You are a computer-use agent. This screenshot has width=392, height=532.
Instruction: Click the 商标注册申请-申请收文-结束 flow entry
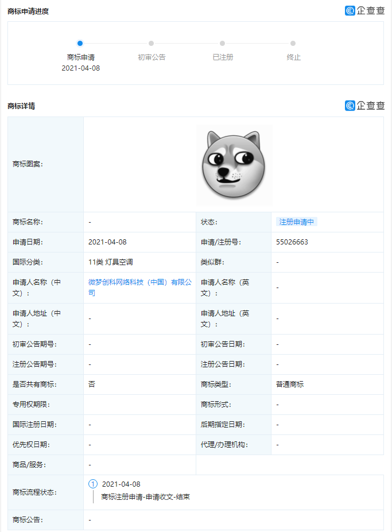click(x=145, y=497)
